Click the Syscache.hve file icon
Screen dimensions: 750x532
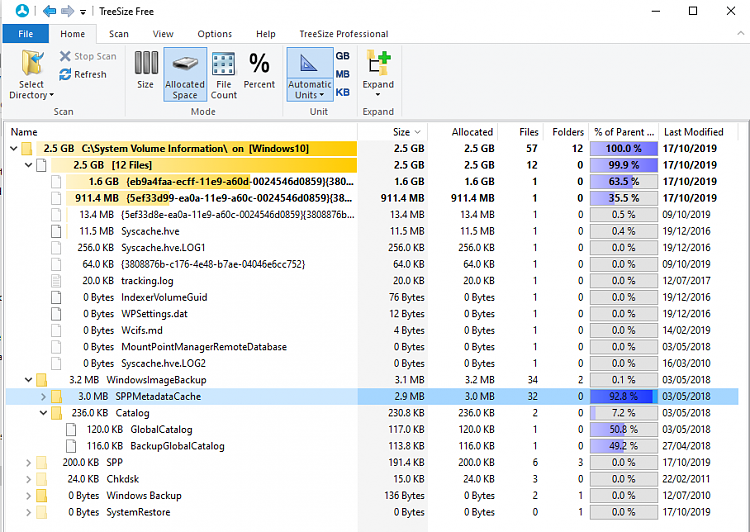tap(56, 232)
